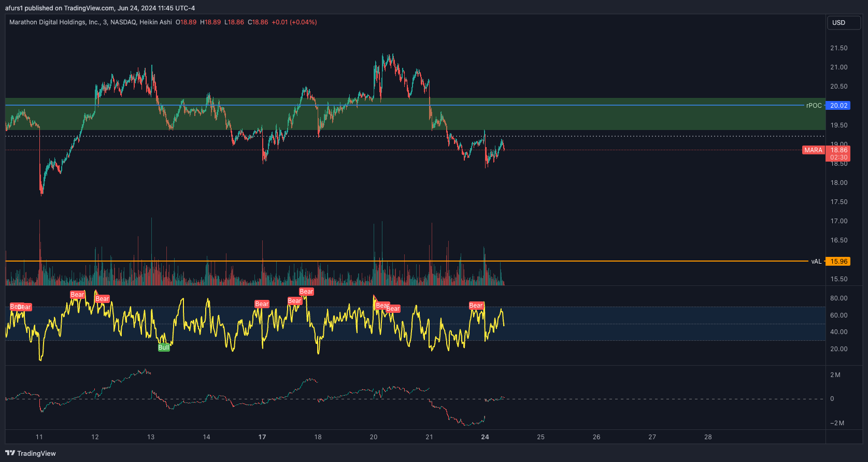Click the Heikin Ashi chart type text

pyautogui.click(x=155, y=22)
